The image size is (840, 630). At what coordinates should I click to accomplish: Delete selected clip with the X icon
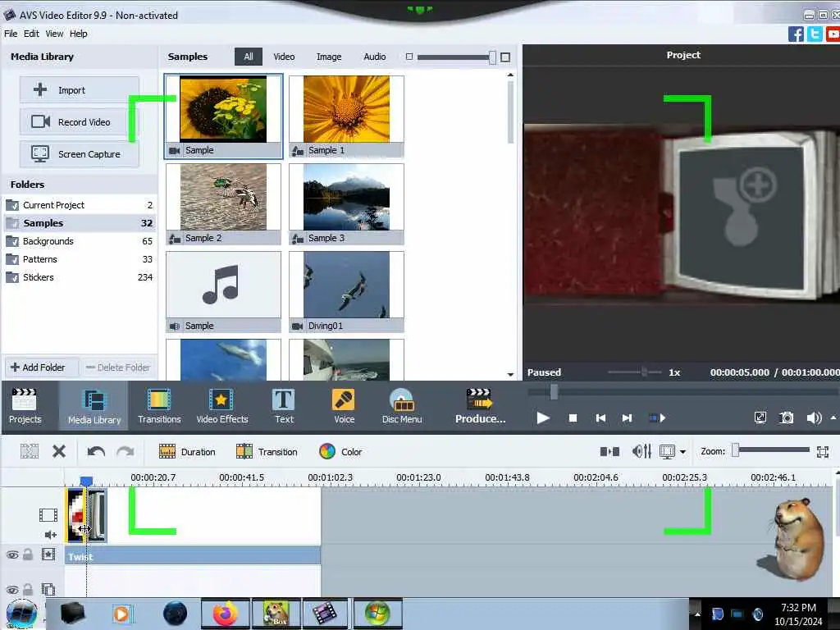pyautogui.click(x=59, y=451)
